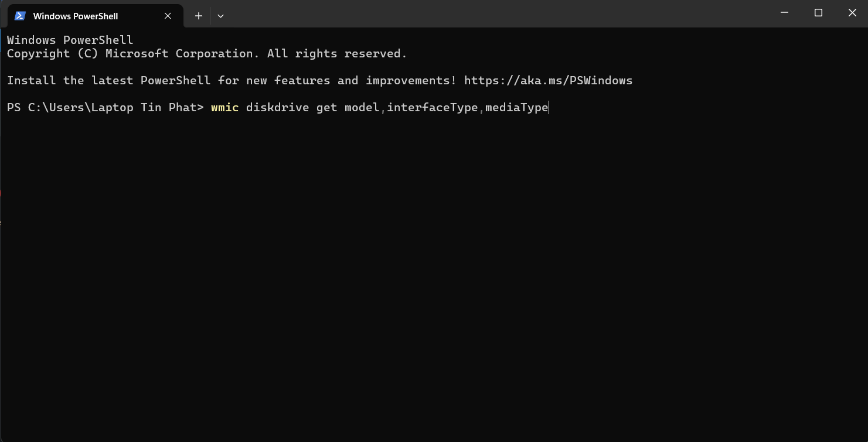This screenshot has width=868, height=442.
Task: Close the Windows Terminal window
Action: [852, 13]
